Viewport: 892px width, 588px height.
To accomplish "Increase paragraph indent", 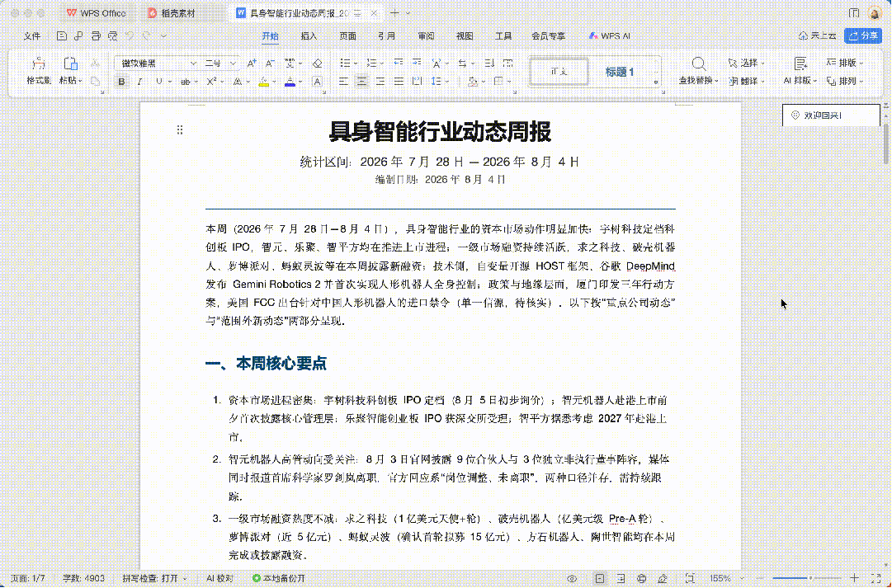I will tap(417, 64).
